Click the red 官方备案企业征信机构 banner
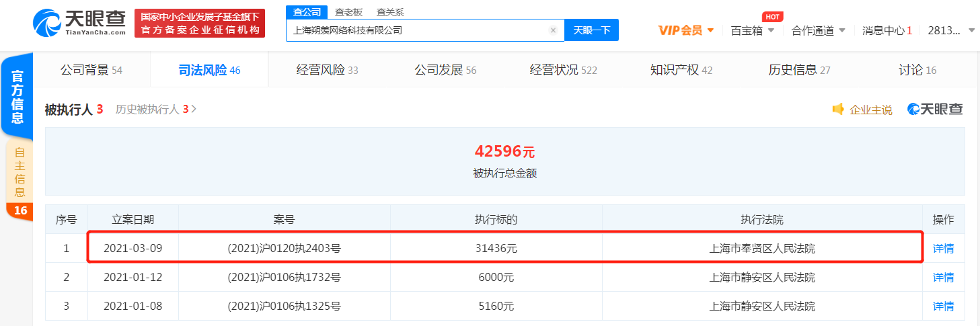 pyautogui.click(x=199, y=23)
